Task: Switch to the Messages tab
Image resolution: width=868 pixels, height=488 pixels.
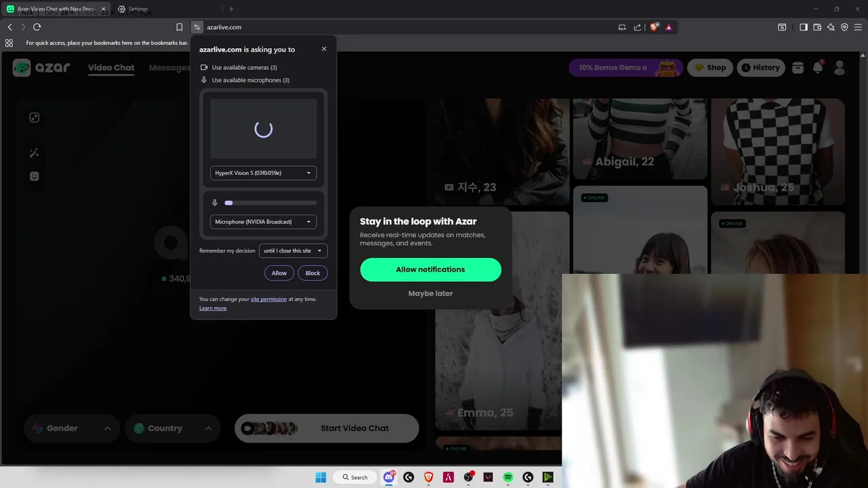Action: (169, 68)
